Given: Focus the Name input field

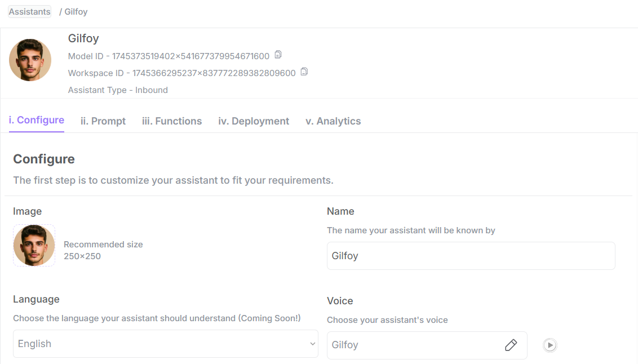Looking at the screenshot, I should [471, 256].
